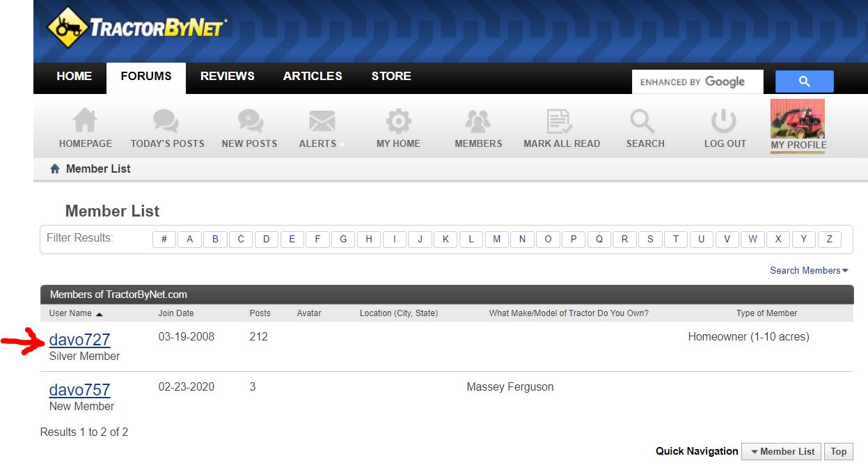Image resolution: width=868 pixels, height=470 pixels.
Task: Open Today's Posts speech bubble icon
Action: click(166, 120)
